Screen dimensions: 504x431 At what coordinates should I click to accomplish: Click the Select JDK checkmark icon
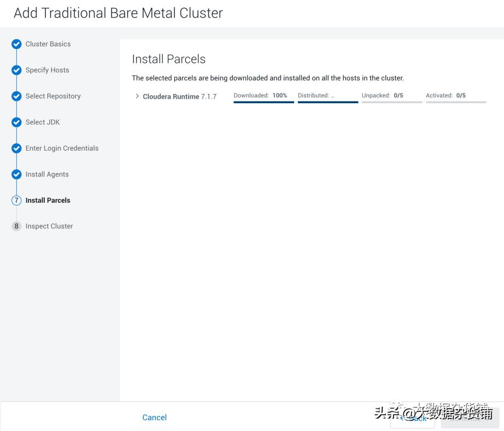(x=16, y=122)
